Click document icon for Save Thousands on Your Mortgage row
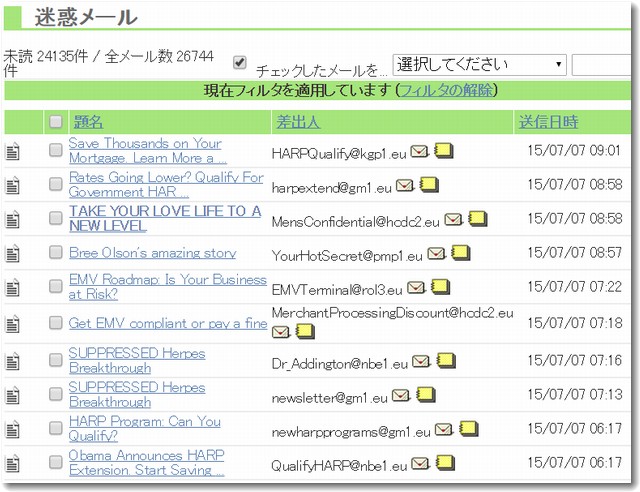640x492 pixels. (12, 151)
